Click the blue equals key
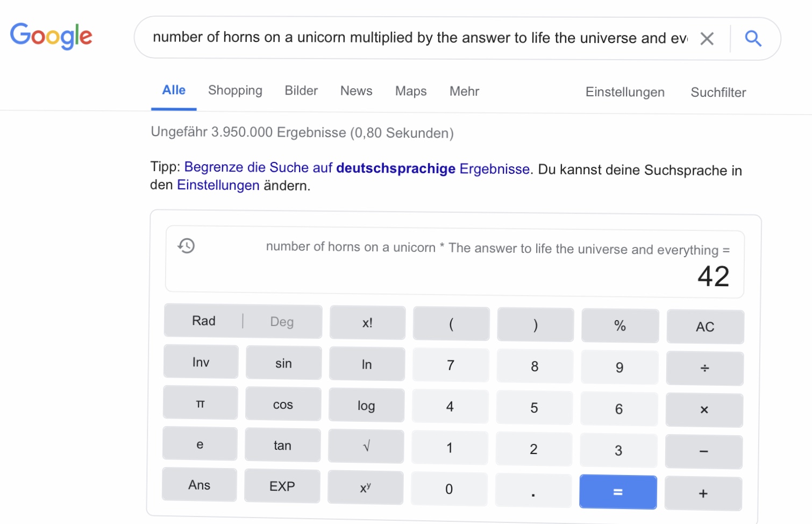The width and height of the screenshot is (812, 524). pyautogui.click(x=618, y=492)
